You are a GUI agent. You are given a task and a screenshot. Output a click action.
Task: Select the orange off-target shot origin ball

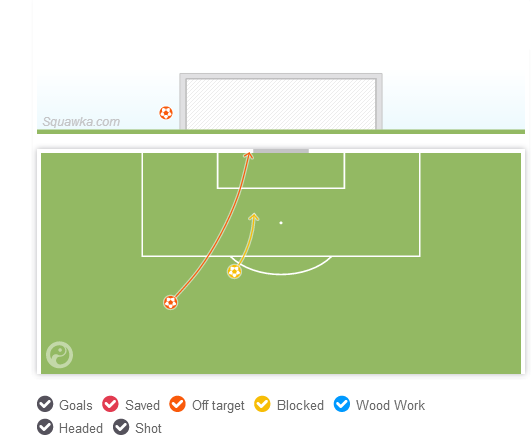170,302
